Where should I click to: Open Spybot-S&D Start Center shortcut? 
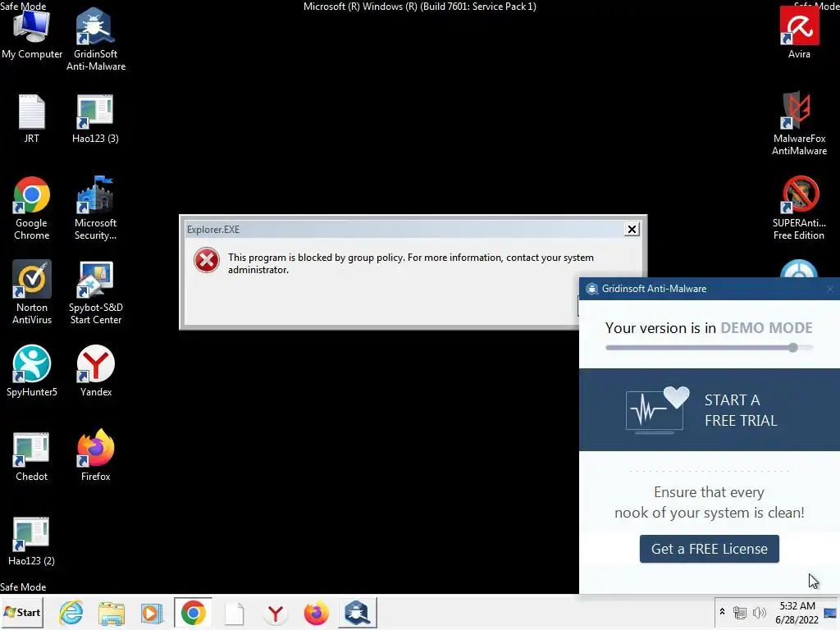click(x=95, y=292)
